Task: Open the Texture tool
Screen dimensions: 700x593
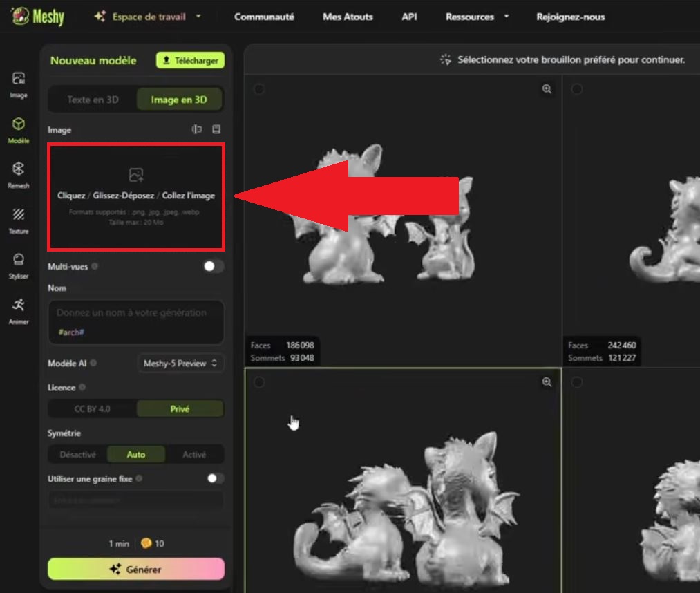Action: pos(18,220)
